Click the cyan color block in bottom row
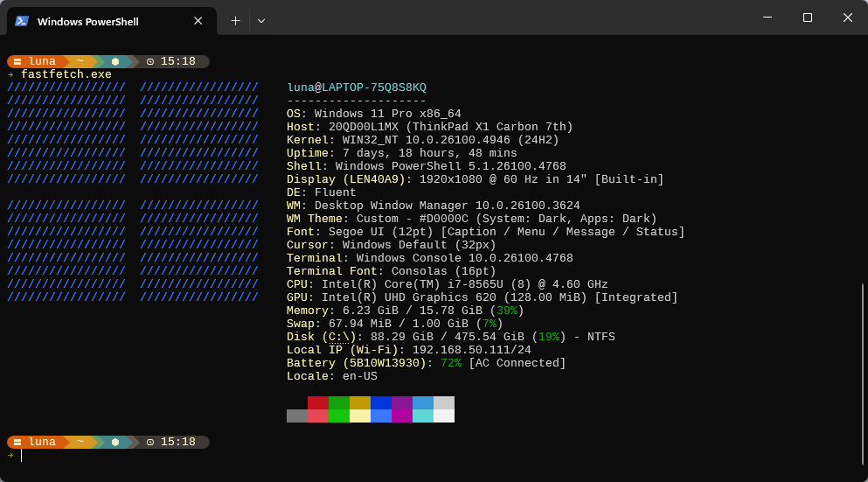 [x=423, y=416]
